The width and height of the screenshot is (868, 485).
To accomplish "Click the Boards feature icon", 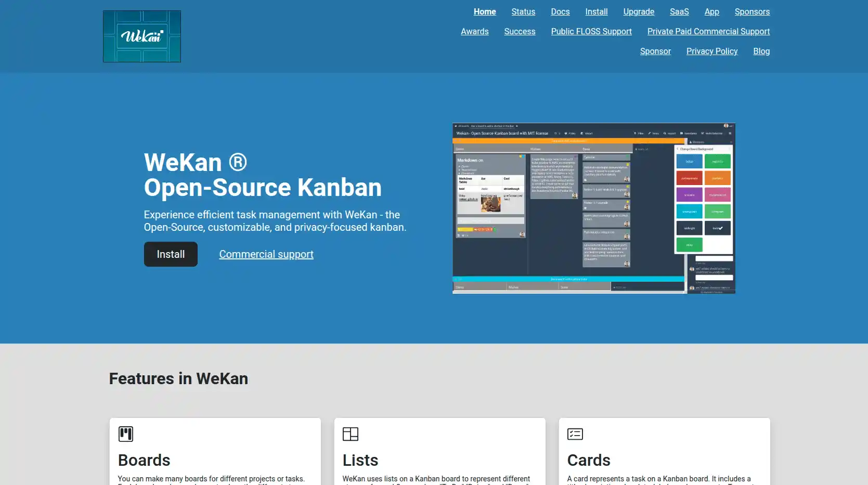I will (125, 434).
